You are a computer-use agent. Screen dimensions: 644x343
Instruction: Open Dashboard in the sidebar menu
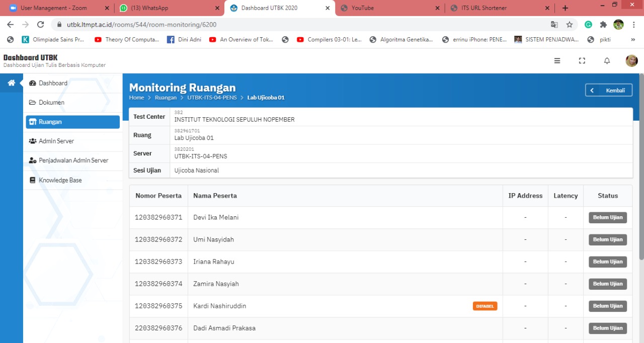coord(53,83)
